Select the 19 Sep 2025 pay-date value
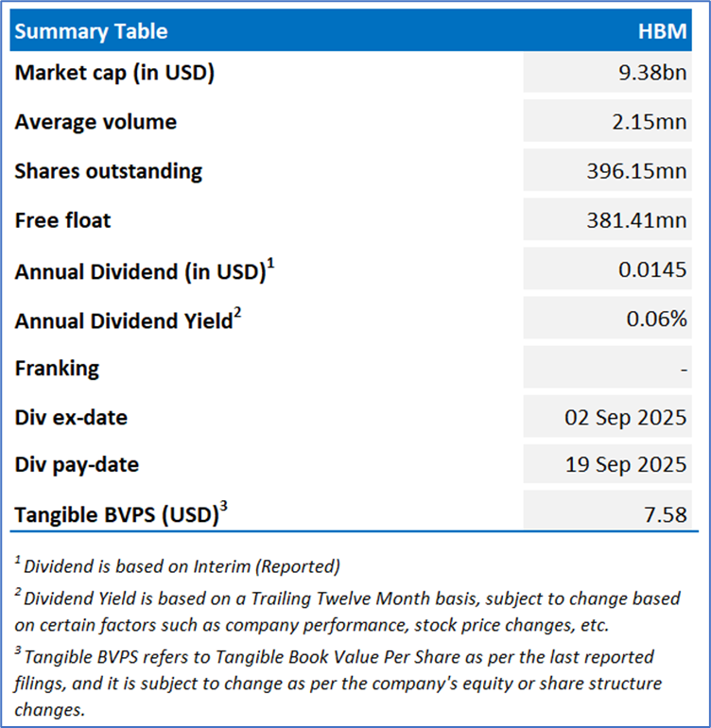Screen dimensions: 711x728 (628, 466)
